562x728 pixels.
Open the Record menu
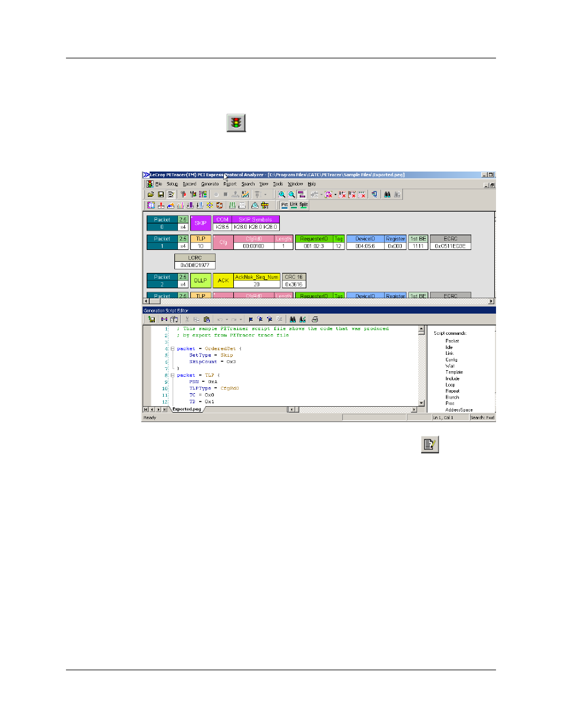190,184
